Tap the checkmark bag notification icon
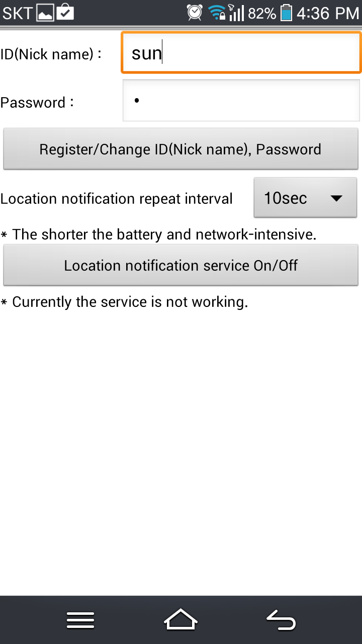 (x=65, y=12)
